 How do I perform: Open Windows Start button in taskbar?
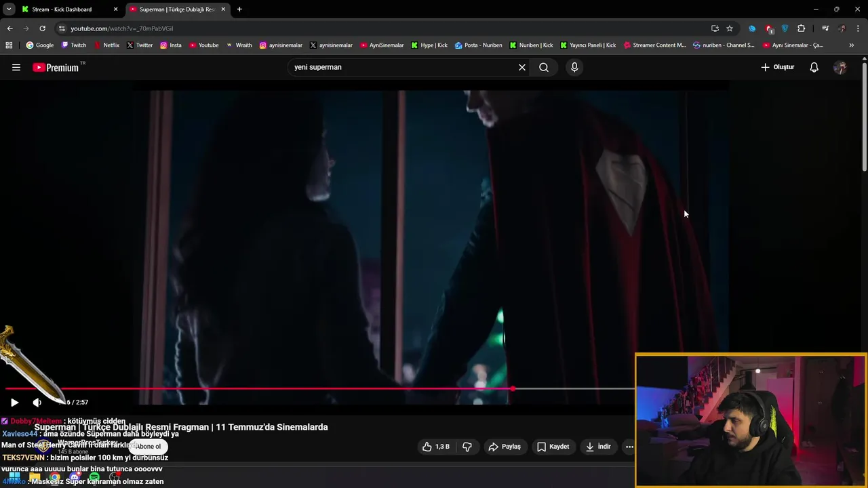pyautogui.click(x=14, y=477)
